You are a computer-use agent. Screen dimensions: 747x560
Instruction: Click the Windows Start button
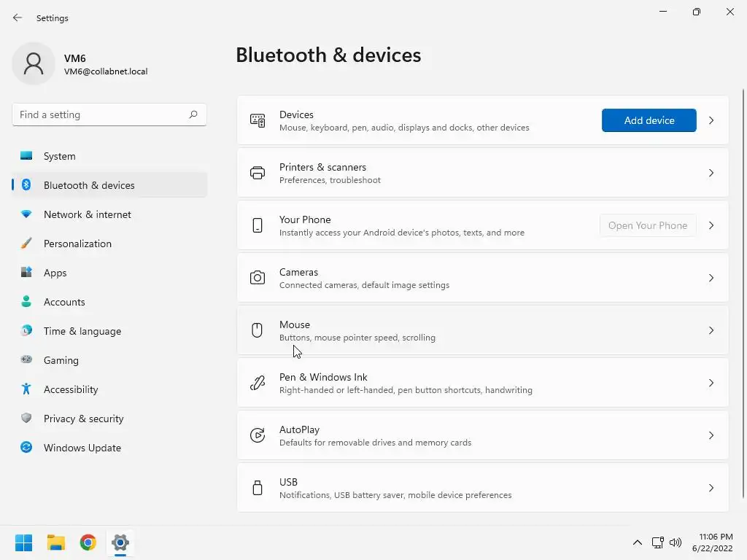(x=24, y=542)
